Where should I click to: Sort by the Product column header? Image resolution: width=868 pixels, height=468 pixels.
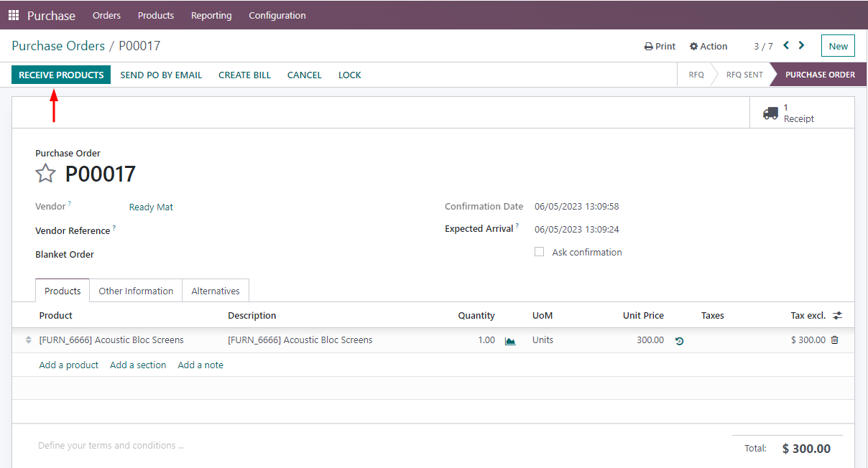tap(56, 315)
